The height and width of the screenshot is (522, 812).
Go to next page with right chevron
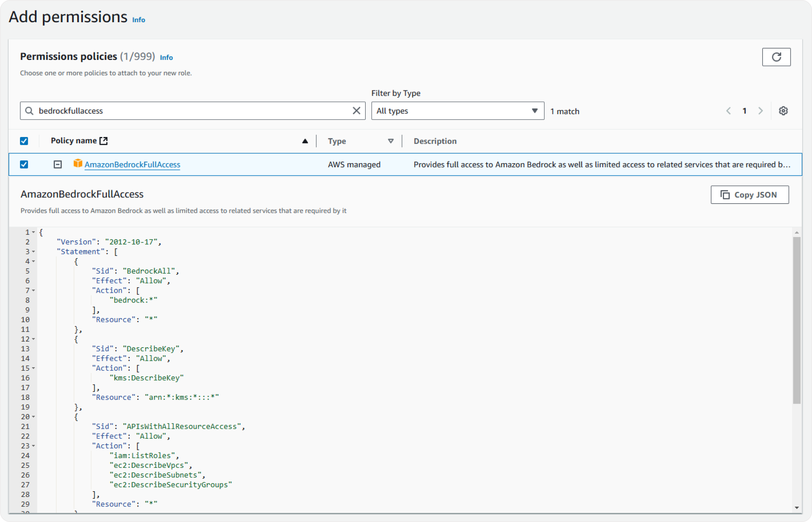tap(761, 111)
